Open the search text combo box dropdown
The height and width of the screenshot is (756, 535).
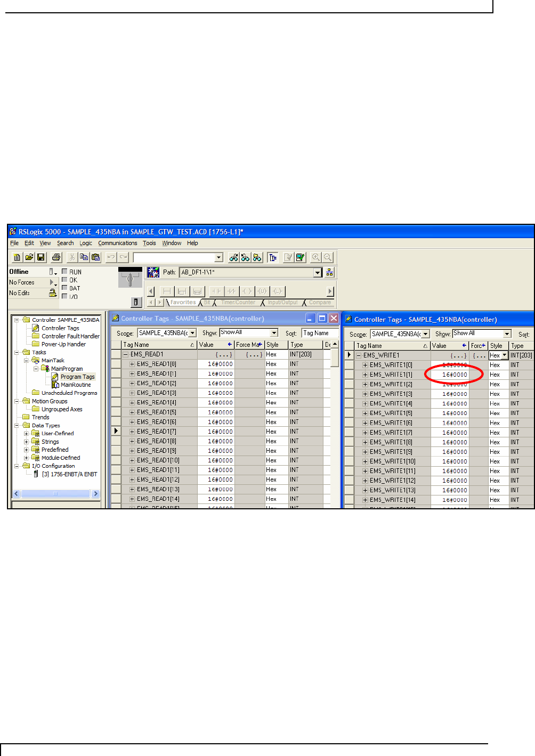218,257
